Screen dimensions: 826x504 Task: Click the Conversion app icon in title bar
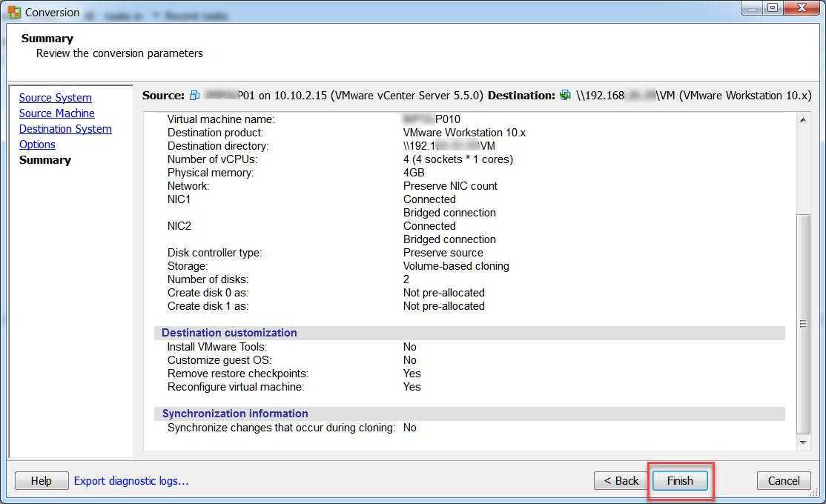click(x=14, y=12)
